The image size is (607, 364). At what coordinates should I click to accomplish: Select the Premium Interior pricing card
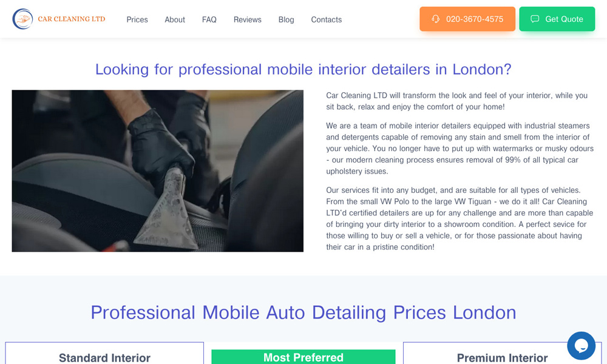[x=502, y=353]
